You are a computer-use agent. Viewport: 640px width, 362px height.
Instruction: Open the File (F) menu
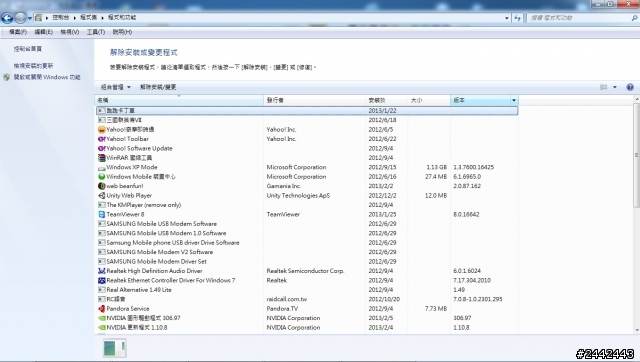click(18, 32)
